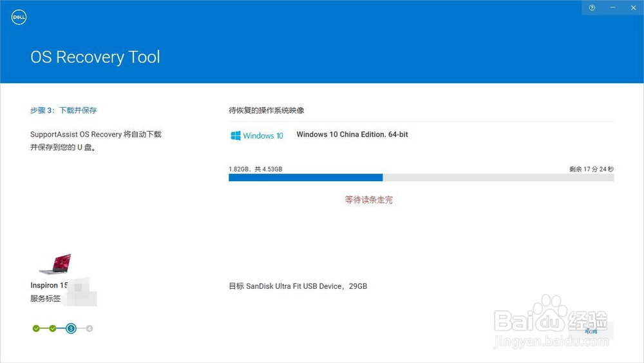Click the 服务标签 service tag label
644x363 pixels.
[45, 299]
